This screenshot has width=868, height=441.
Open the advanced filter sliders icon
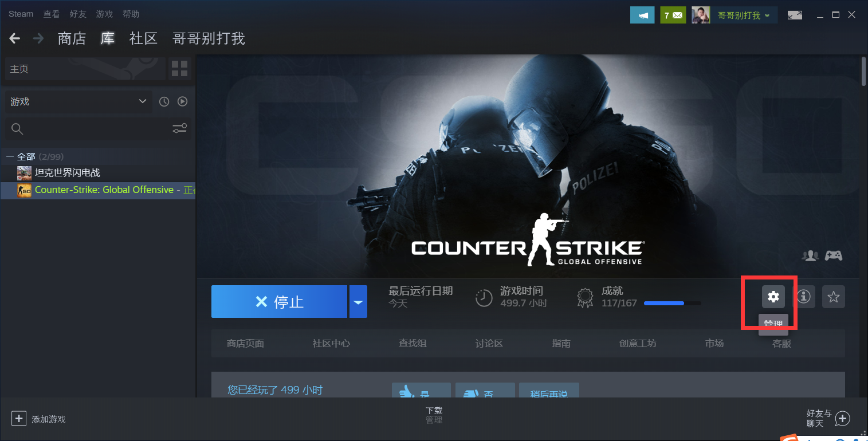pyautogui.click(x=180, y=129)
